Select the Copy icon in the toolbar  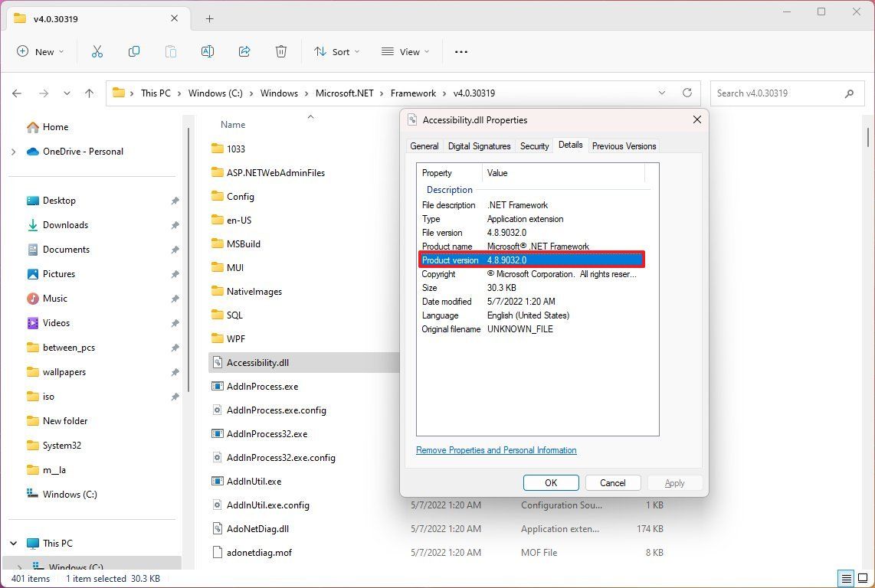(x=133, y=51)
